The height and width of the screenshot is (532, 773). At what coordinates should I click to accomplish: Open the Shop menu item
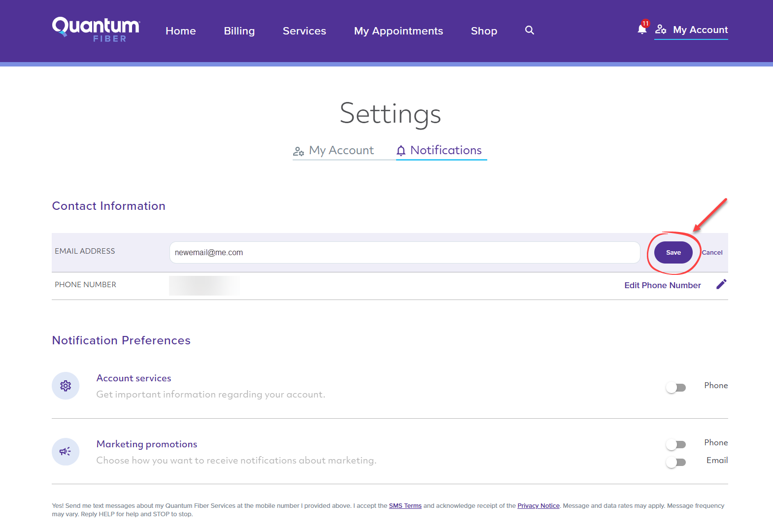484,31
